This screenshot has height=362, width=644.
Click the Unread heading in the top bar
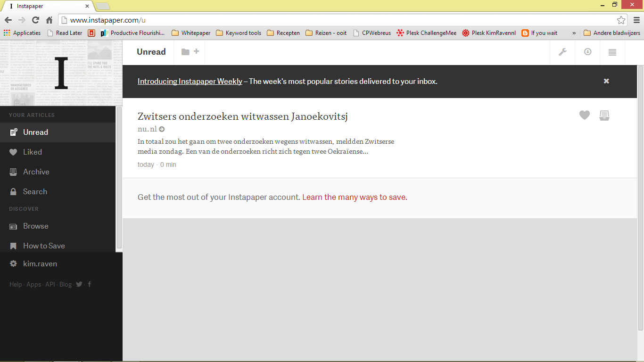tap(151, 52)
